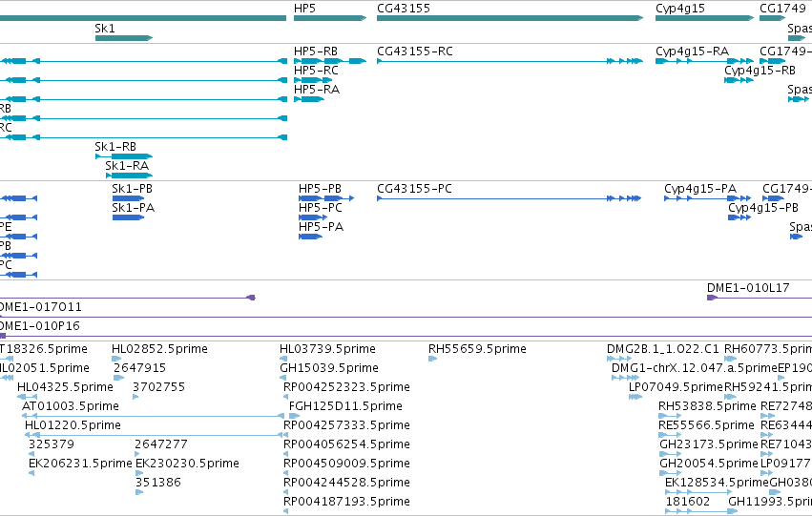The height and width of the screenshot is (516, 812).
Task: Select the Cyp4g15-PA protein label
Action: 700,189
